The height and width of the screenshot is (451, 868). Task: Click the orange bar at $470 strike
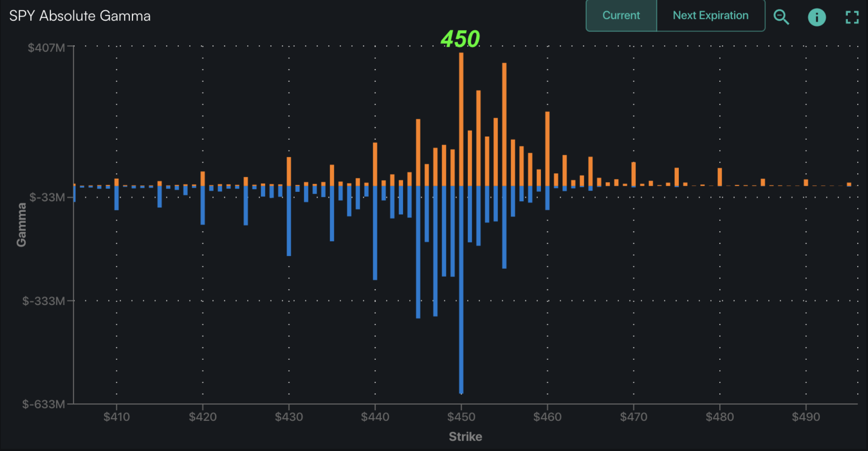click(633, 174)
